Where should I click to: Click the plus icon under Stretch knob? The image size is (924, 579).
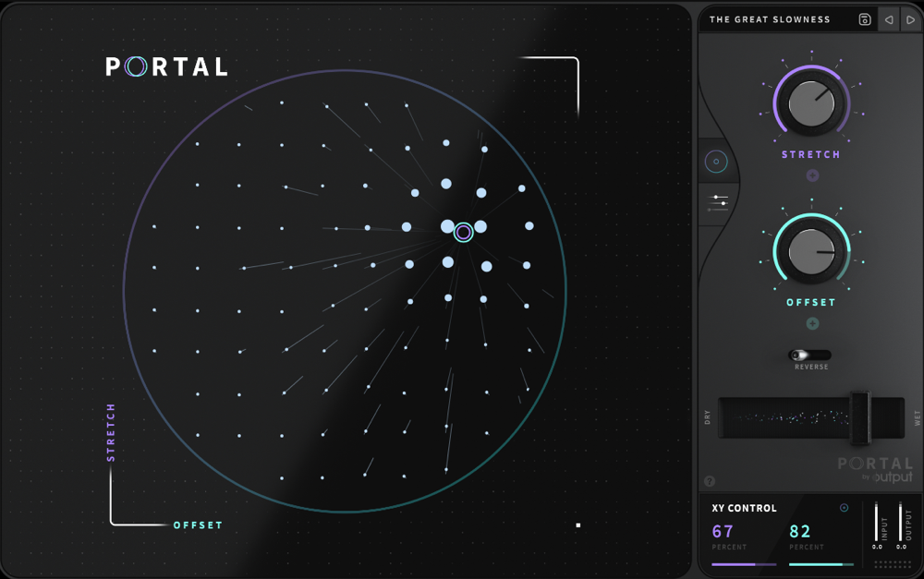(812, 175)
